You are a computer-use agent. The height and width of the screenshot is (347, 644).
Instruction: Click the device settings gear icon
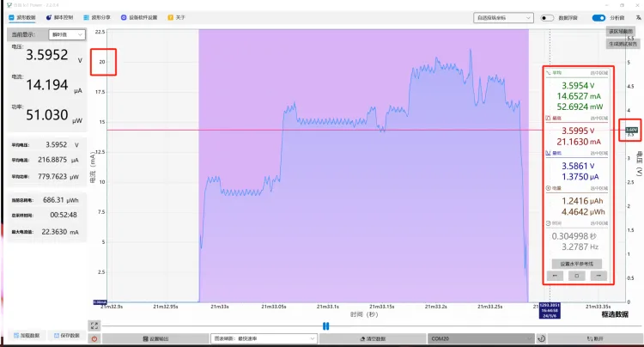pos(124,18)
